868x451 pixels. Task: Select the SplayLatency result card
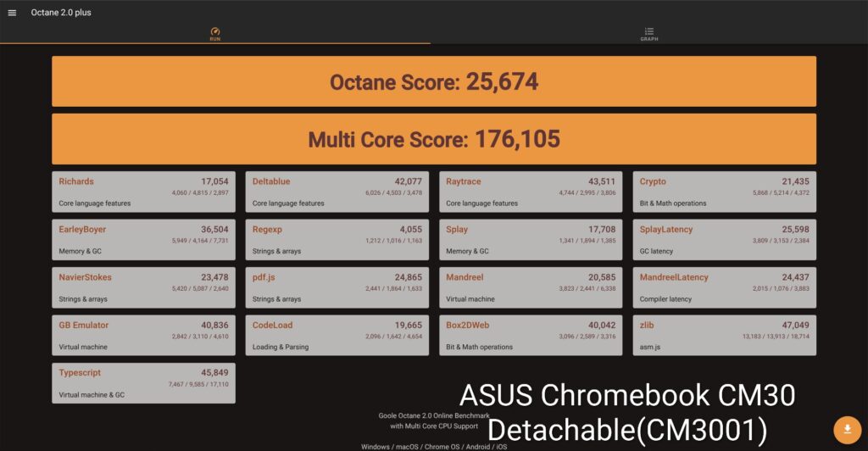click(x=724, y=240)
